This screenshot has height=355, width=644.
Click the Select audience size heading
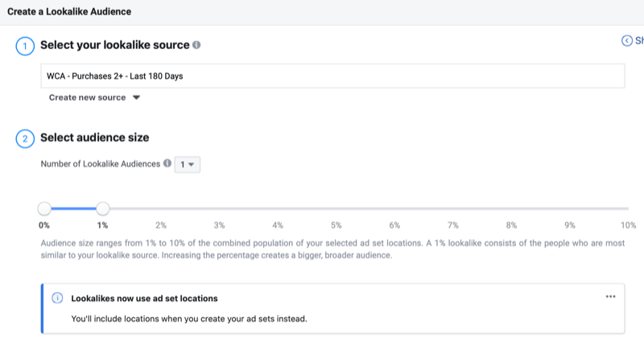pyautogui.click(x=94, y=138)
